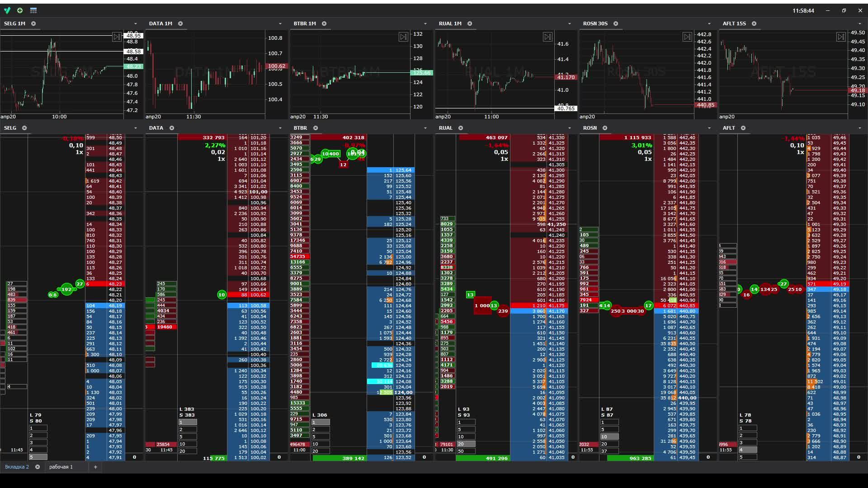This screenshot has height=488, width=868.
Task: Switch to the рабочая 1 tab
Action: click(61, 467)
